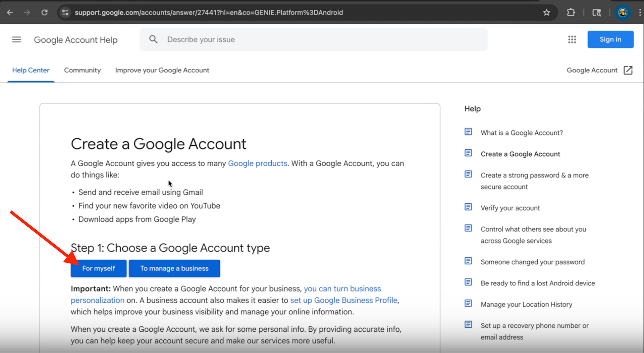644x353 pixels.
Task: Open the hamburger main menu
Action: [17, 39]
